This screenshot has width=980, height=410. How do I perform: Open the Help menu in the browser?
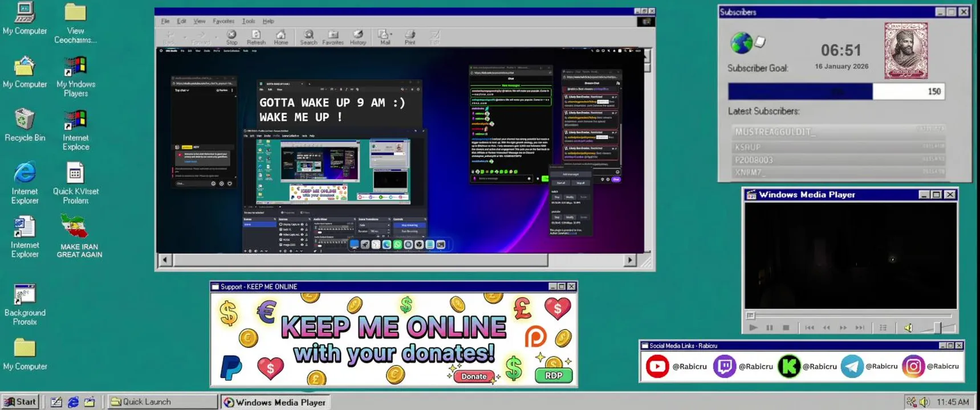pos(268,21)
